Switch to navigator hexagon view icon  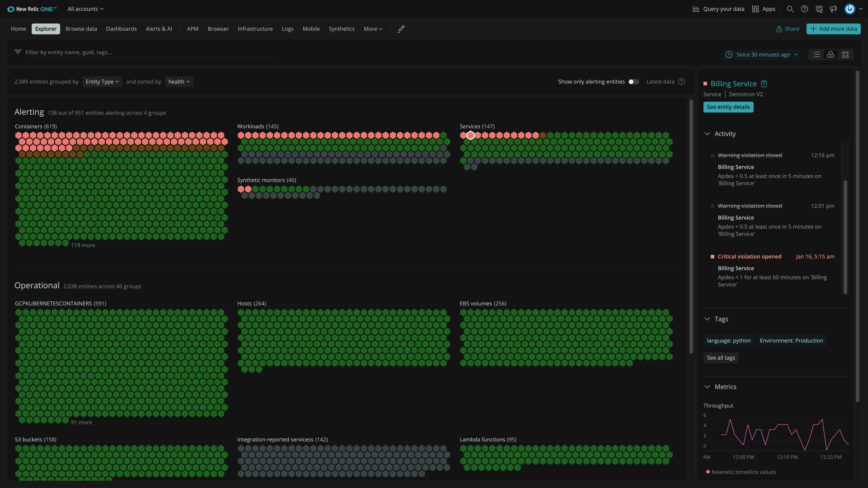tap(831, 54)
